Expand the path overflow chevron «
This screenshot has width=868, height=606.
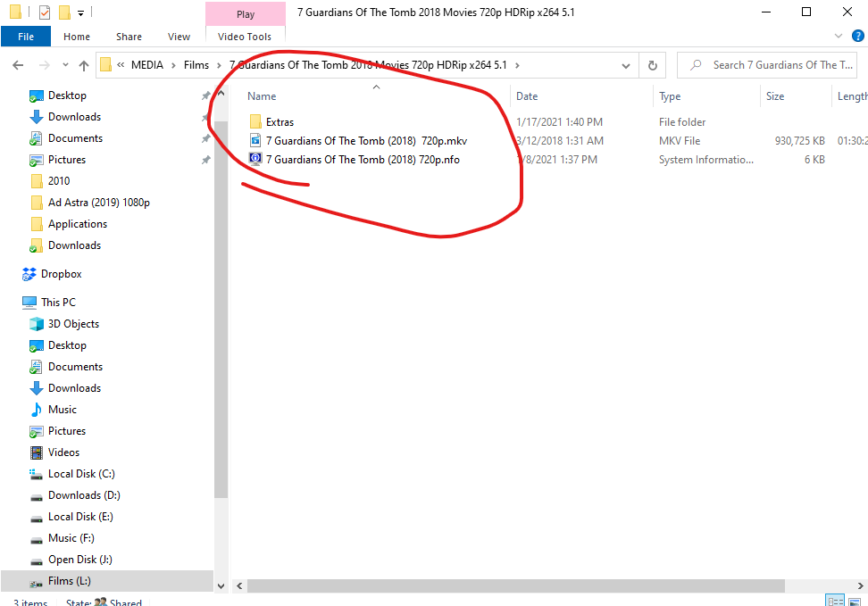[121, 65]
